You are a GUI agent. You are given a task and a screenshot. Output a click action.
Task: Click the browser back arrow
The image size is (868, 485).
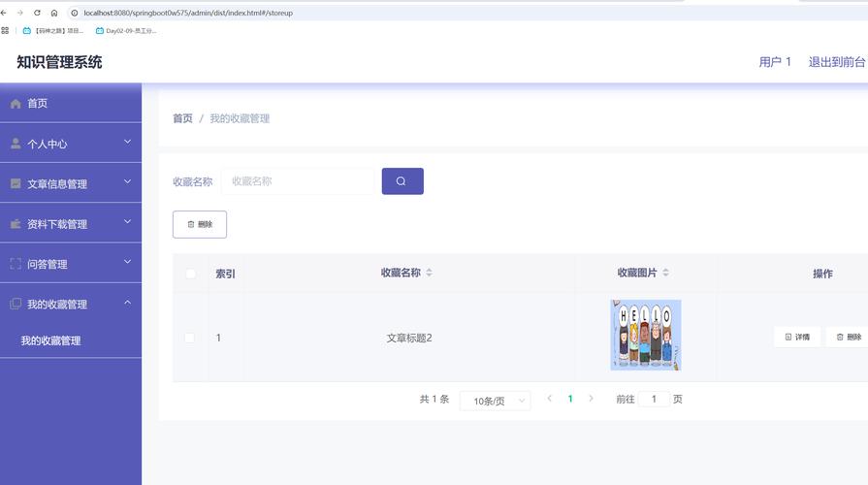5,13
